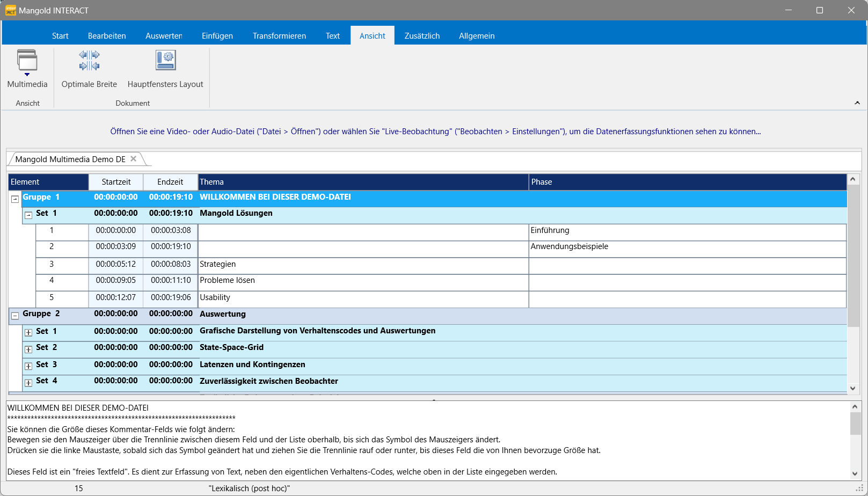The height and width of the screenshot is (496, 868).
Task: Click the Thema column header
Action: point(363,182)
